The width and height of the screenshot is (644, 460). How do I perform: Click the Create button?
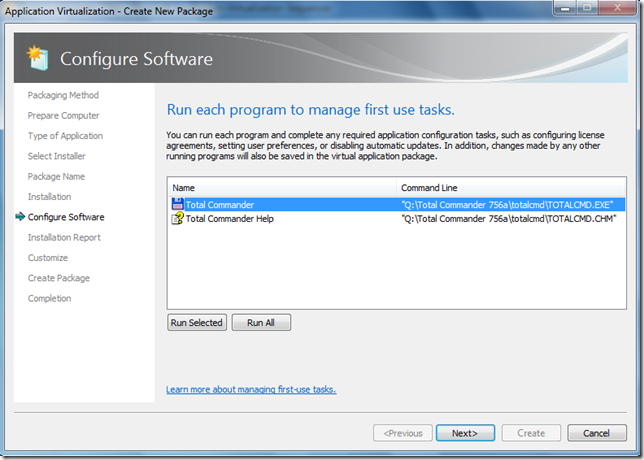click(531, 433)
